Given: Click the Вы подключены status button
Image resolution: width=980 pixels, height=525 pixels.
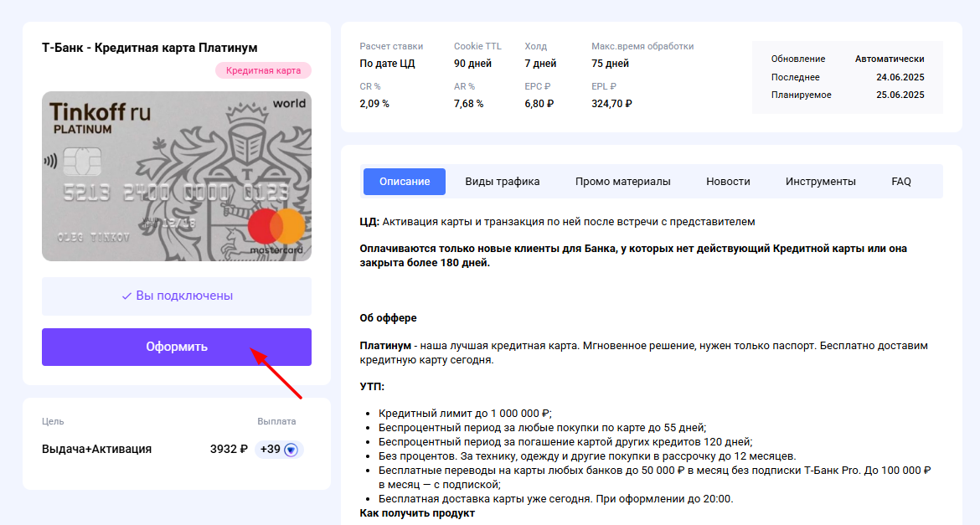Looking at the screenshot, I should (176, 296).
